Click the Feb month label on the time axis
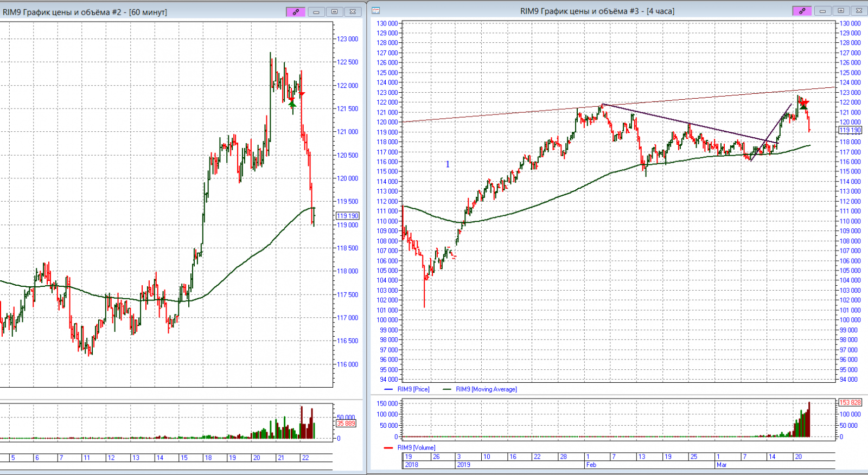868x475 pixels. [591, 465]
